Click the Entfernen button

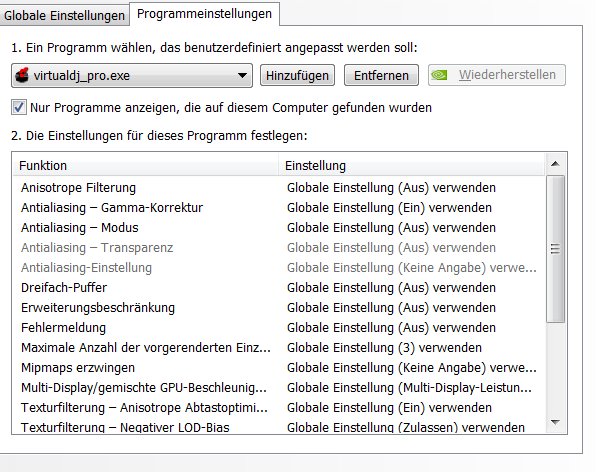point(381,75)
